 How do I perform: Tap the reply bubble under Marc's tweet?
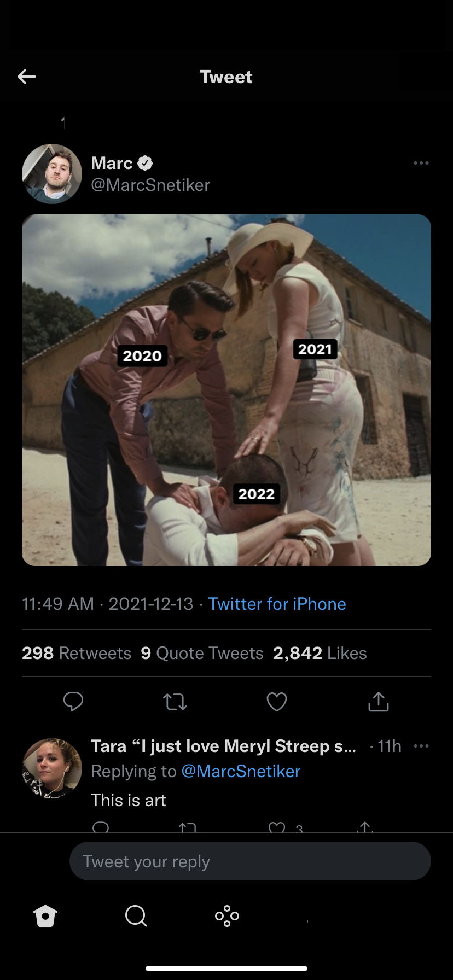pyautogui.click(x=73, y=701)
